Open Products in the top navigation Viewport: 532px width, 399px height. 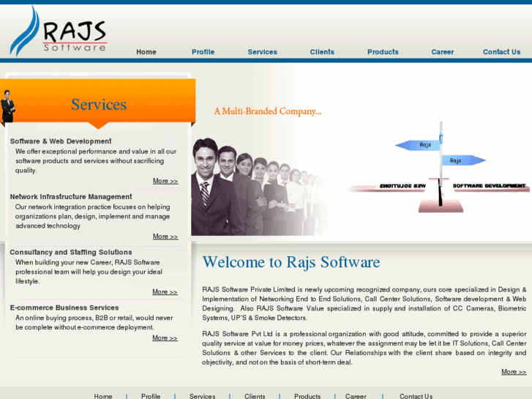[x=383, y=52]
